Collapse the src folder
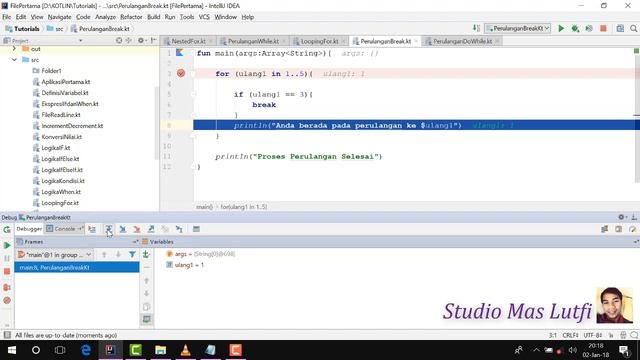Viewport: 640px width, 360px height. [14, 60]
